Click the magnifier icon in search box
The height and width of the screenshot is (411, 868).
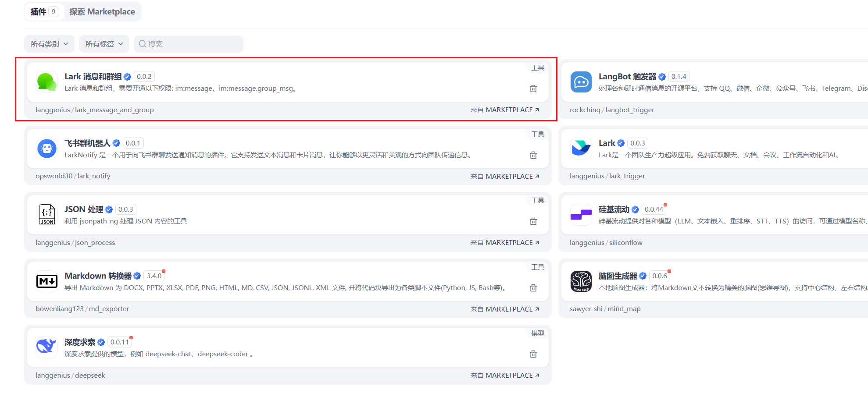coord(143,44)
